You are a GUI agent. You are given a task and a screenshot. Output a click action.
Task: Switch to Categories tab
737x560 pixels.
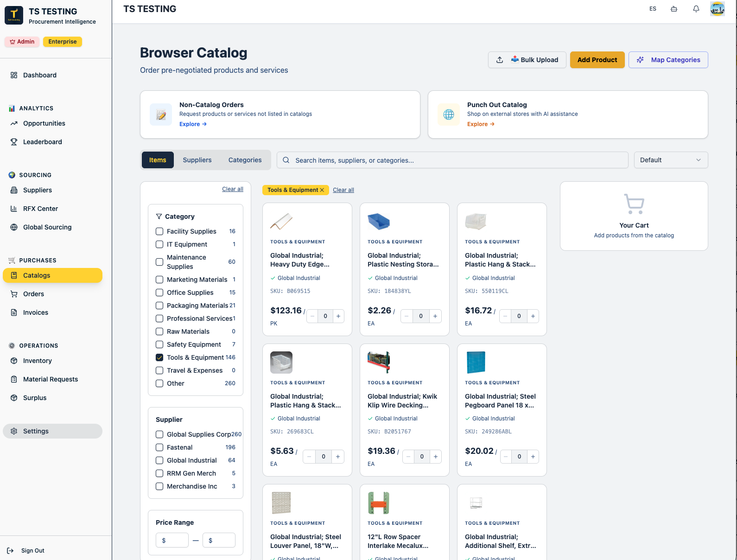(x=245, y=160)
